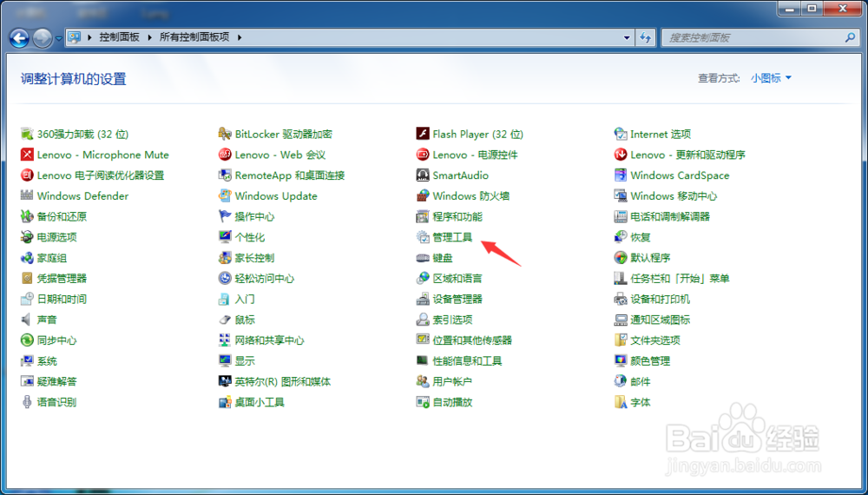The width and height of the screenshot is (868, 495).
Task: Open the 凭据管理器 link
Action: coord(62,279)
